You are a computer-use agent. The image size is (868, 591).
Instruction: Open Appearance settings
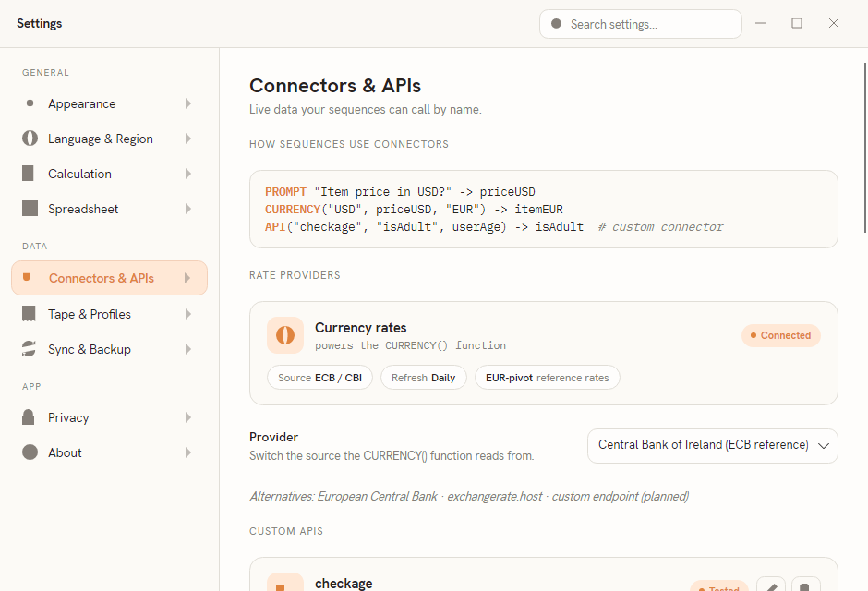pyautogui.click(x=109, y=103)
